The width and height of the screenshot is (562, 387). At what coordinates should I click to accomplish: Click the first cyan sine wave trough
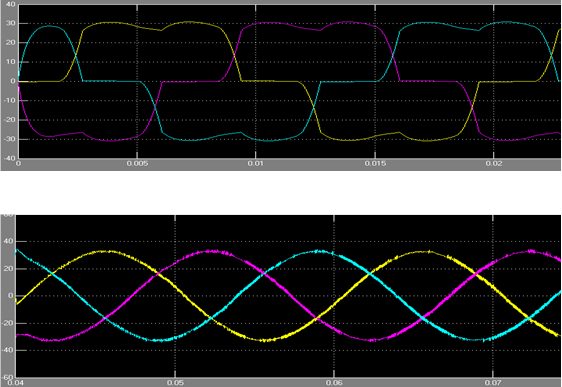pos(158,340)
